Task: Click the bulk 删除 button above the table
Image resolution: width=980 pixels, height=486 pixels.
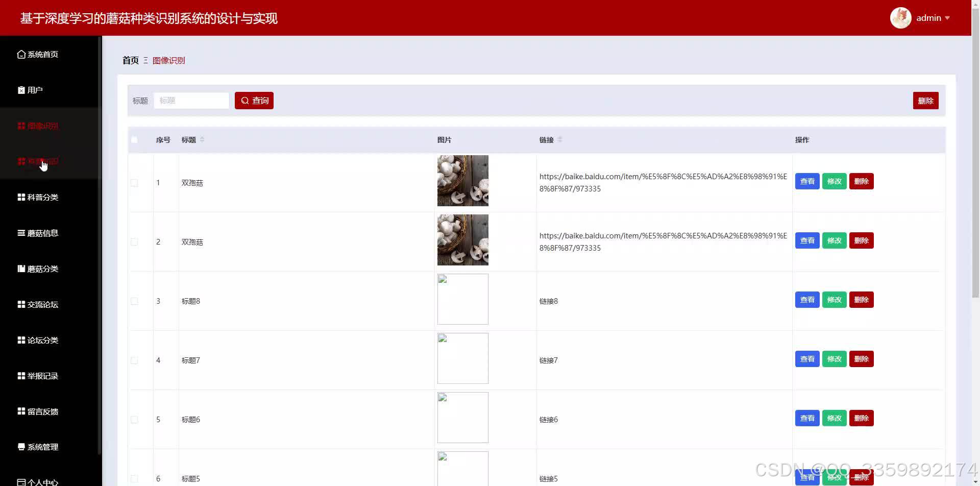Action: 925,101
